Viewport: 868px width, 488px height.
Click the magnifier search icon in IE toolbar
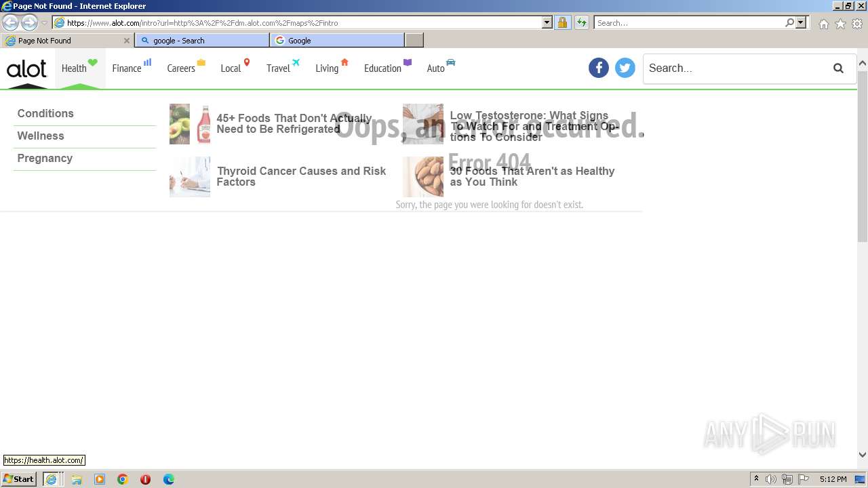pos(789,23)
